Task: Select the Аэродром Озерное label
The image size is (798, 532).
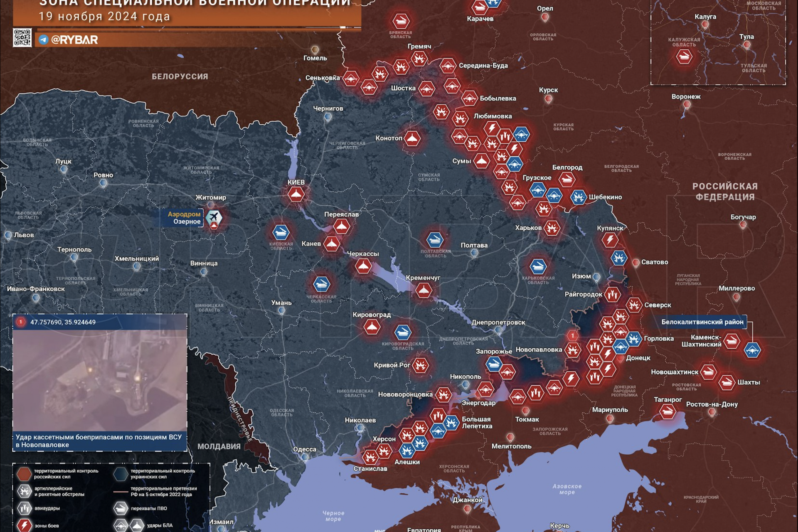Action: [x=184, y=218]
